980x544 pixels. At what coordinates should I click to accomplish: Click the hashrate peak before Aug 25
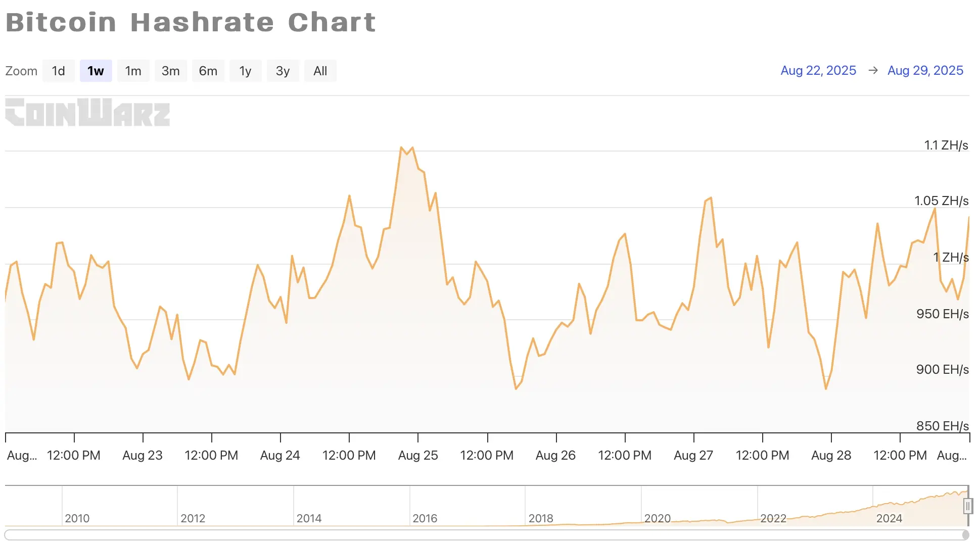point(401,147)
